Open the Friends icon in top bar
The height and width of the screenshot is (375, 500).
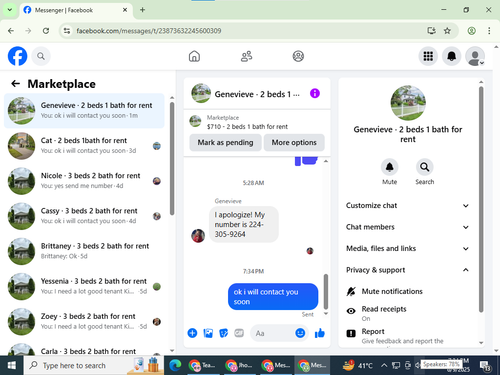(x=246, y=56)
